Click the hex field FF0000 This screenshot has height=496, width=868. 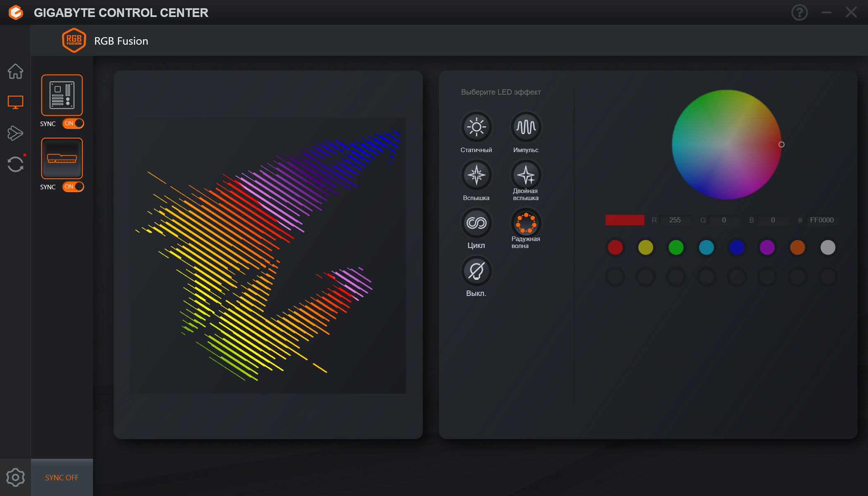click(x=822, y=220)
